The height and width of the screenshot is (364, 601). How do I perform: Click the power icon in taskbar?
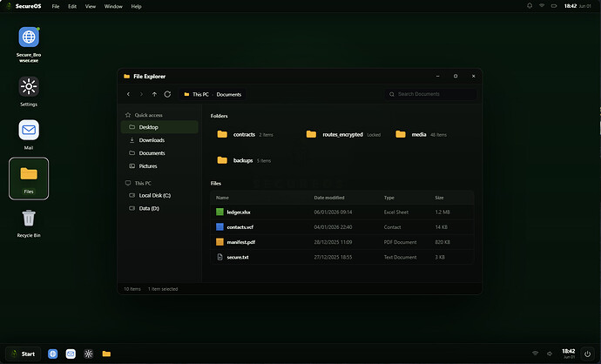[587, 354]
